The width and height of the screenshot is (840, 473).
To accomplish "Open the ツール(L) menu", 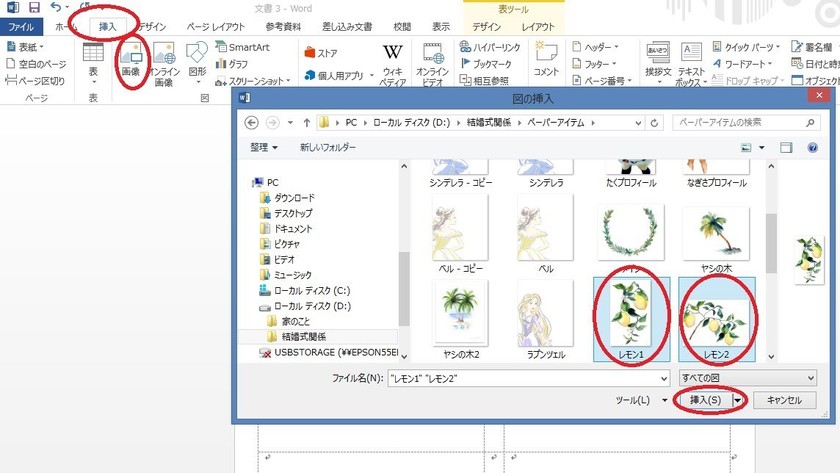I will (641, 400).
